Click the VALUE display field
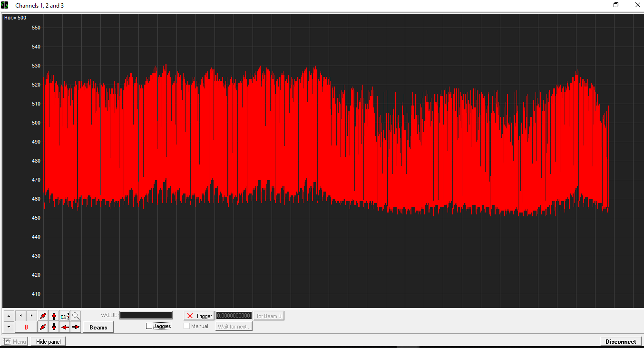This screenshot has width=644, height=348. (x=146, y=315)
